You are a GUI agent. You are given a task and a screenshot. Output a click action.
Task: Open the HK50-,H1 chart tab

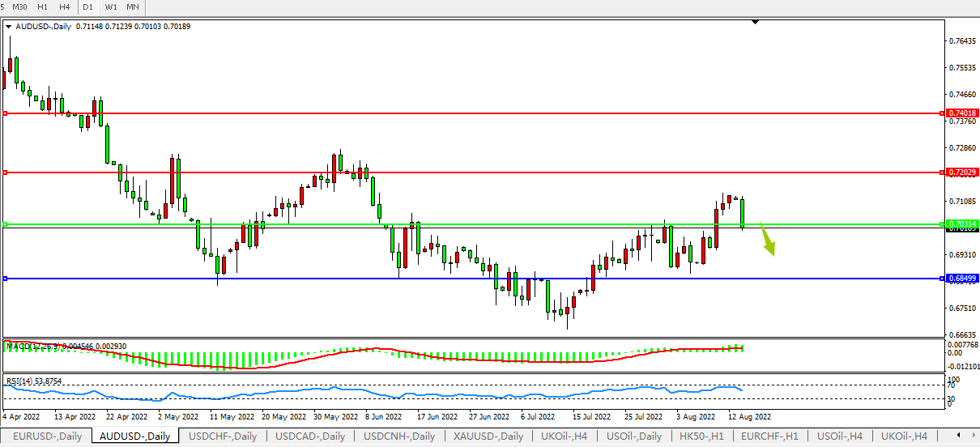tap(702, 436)
